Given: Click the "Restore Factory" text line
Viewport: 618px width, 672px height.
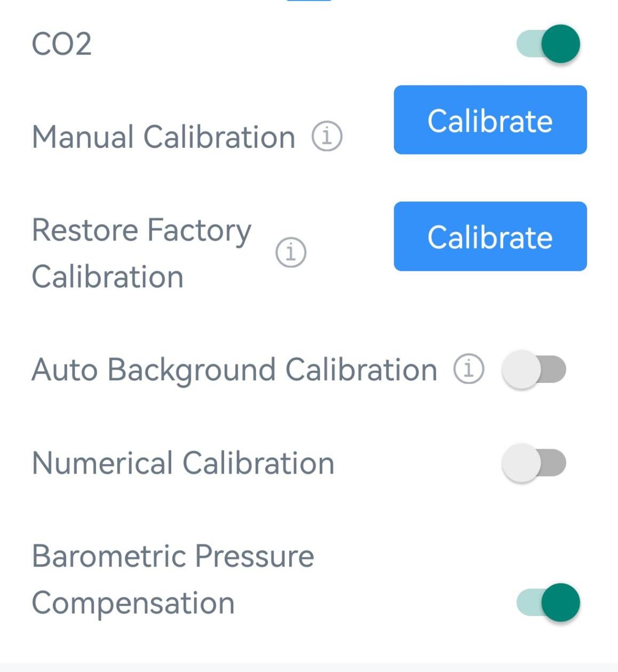Looking at the screenshot, I should 141,230.
